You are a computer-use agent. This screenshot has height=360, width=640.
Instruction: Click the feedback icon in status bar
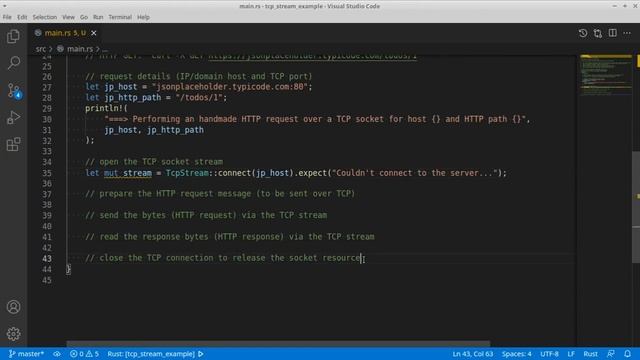point(611,354)
